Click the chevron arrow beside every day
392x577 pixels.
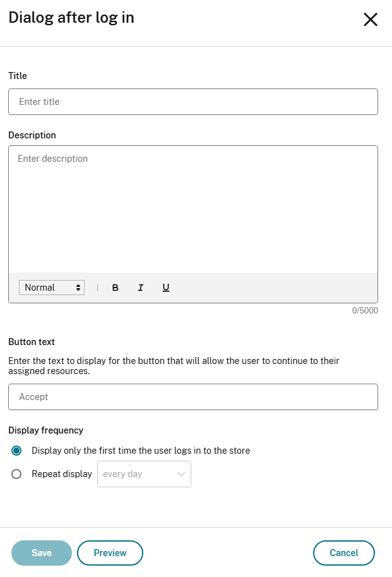click(x=181, y=474)
